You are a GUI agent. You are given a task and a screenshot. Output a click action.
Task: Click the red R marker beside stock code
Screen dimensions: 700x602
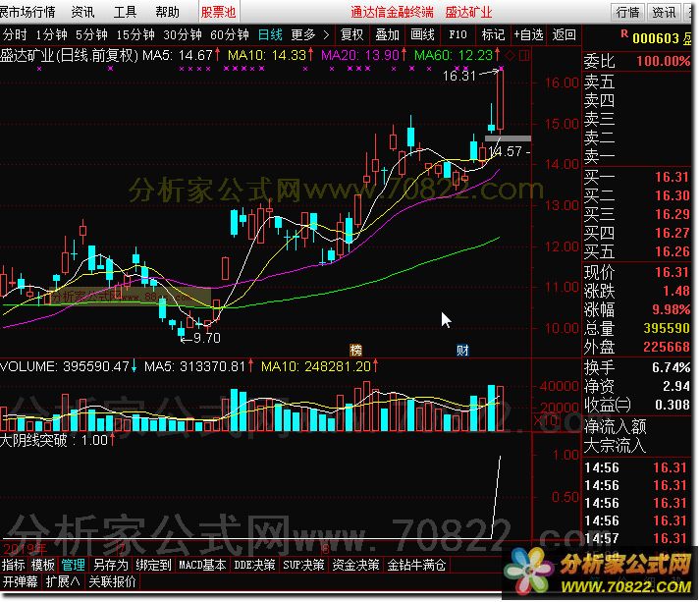pos(624,33)
